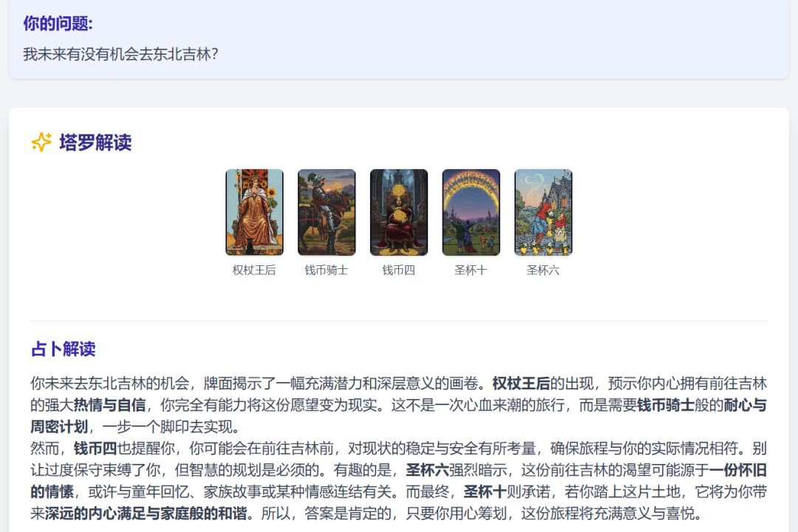This screenshot has height=532, width=798.
Task: Click the 钱币四 label under the card
Action: click(399, 270)
